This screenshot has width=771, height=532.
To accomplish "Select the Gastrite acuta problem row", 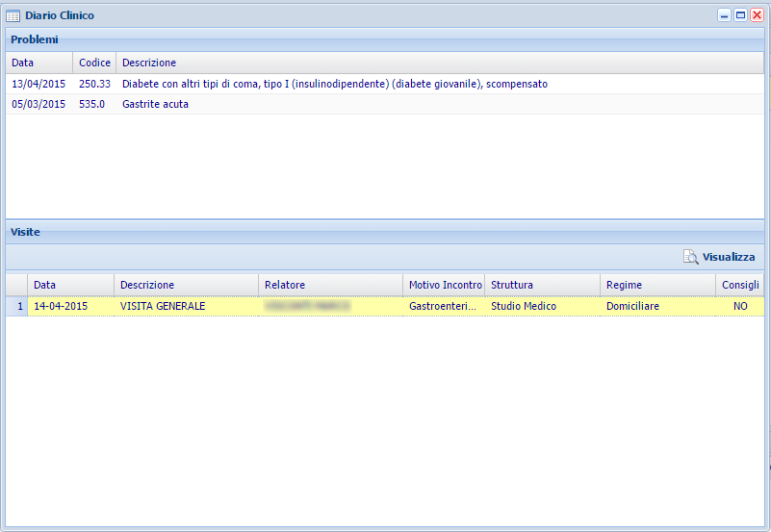I will point(155,104).
